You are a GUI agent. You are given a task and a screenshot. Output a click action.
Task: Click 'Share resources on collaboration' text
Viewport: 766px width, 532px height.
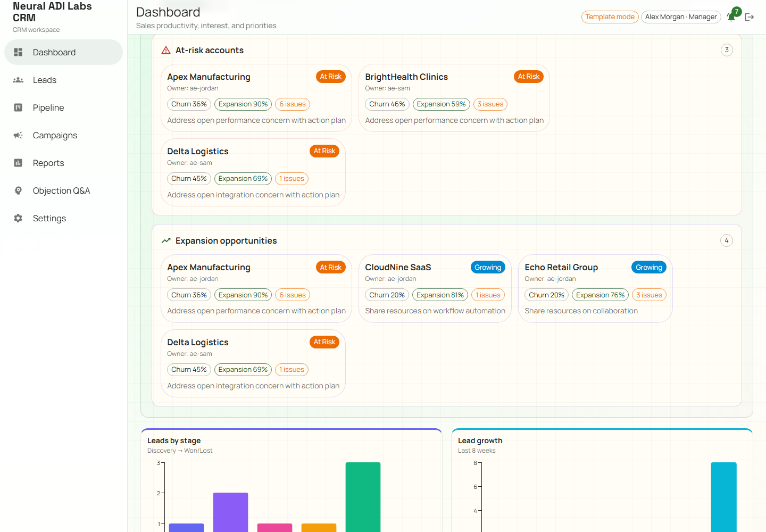581,311
